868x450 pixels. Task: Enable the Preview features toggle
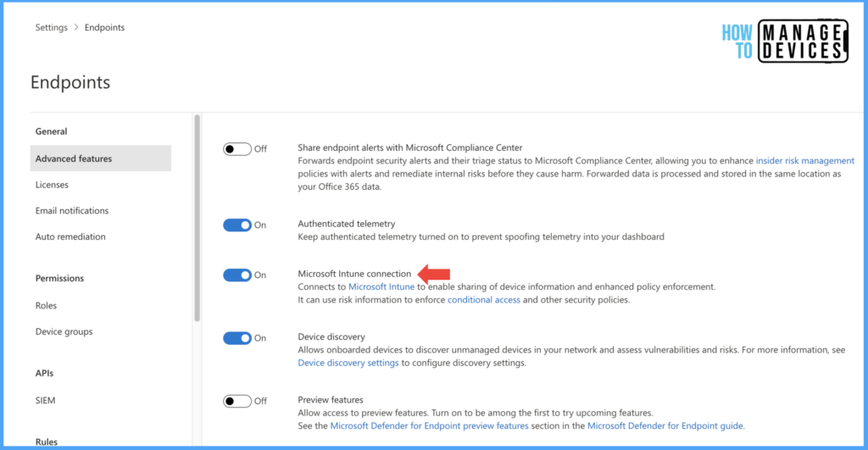pyautogui.click(x=237, y=401)
